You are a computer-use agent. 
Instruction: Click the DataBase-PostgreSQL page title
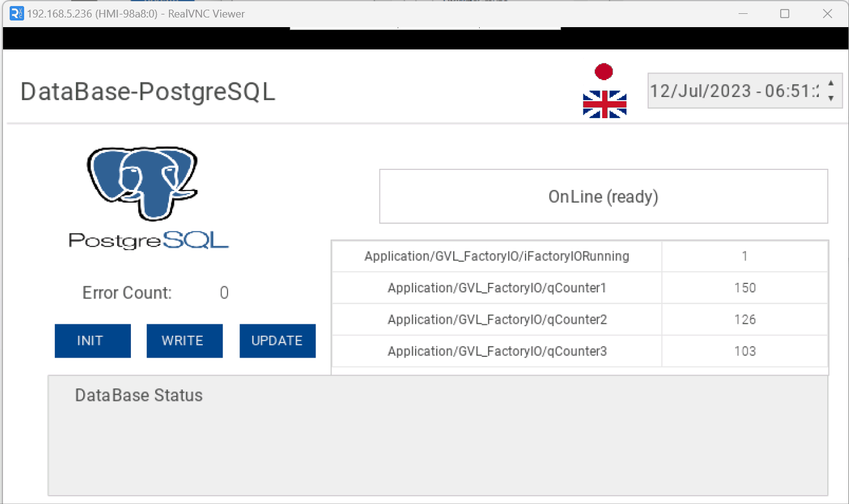(148, 92)
